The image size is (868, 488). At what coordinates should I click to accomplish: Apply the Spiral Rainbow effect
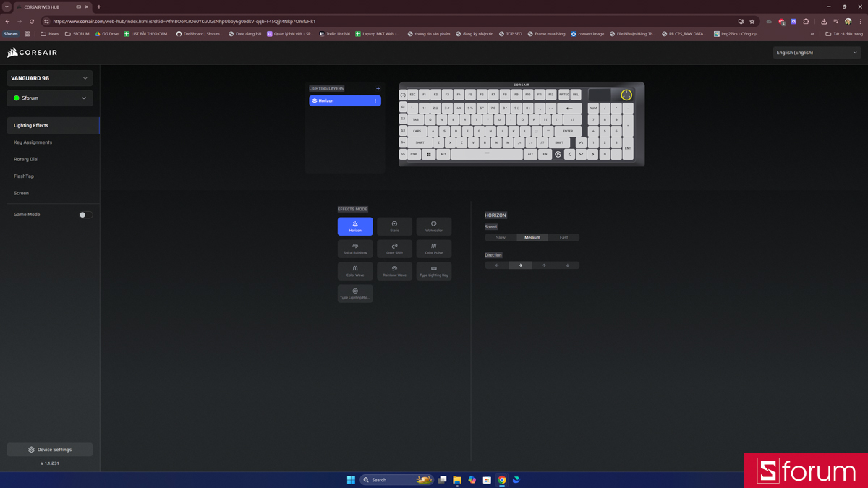pos(355,249)
